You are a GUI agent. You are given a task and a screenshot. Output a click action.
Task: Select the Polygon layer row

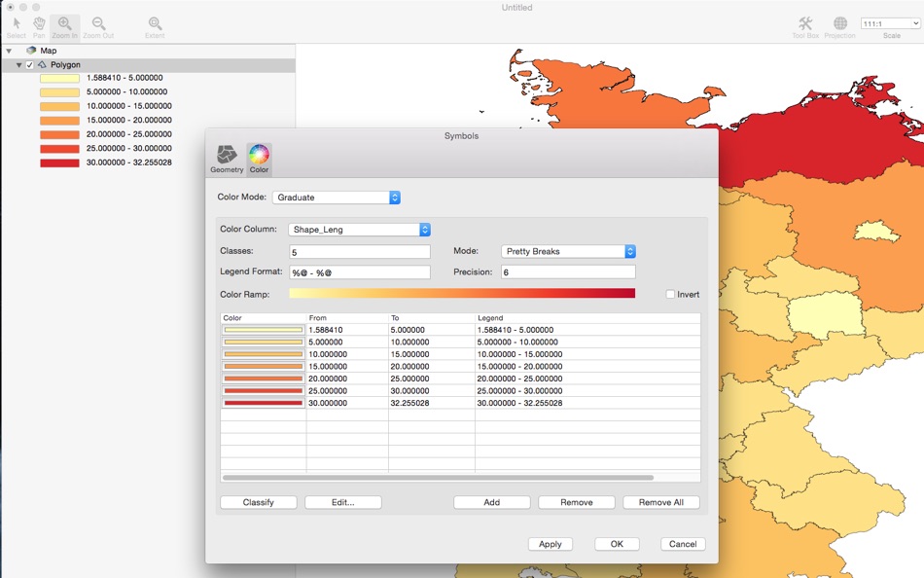click(x=148, y=65)
